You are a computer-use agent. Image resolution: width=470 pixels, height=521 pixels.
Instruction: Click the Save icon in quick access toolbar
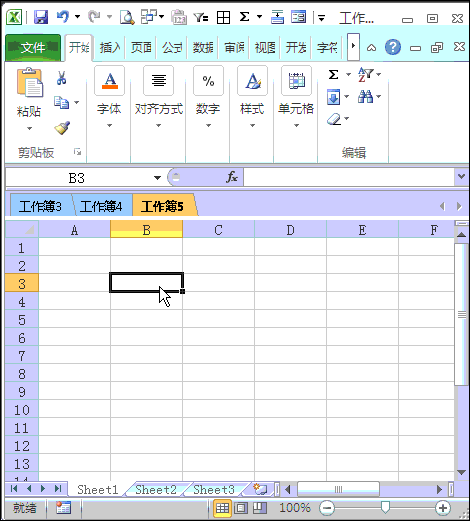41,17
